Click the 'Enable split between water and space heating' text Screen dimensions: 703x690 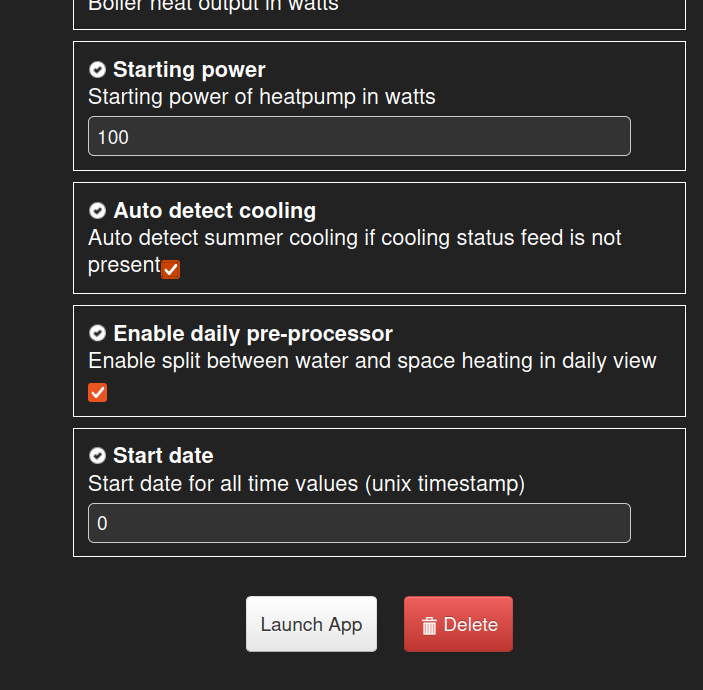coord(372,361)
